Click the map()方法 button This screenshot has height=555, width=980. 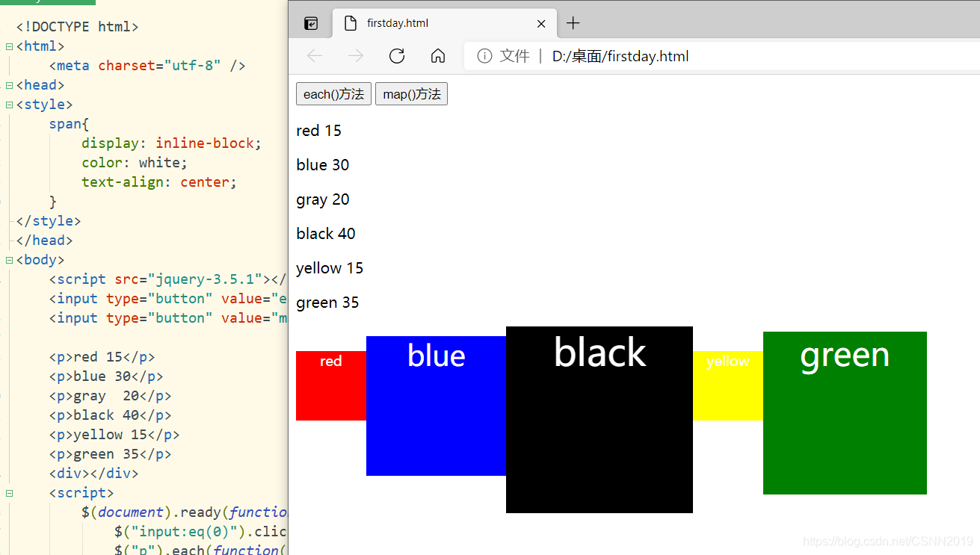click(411, 94)
